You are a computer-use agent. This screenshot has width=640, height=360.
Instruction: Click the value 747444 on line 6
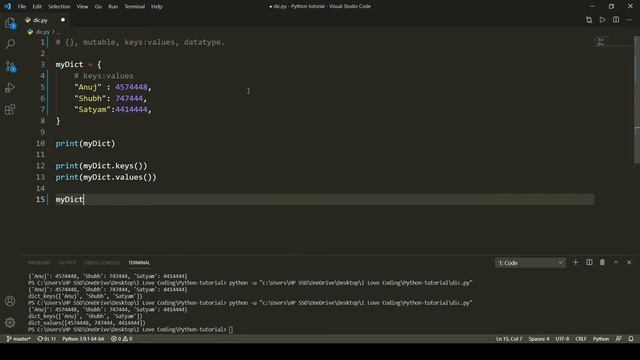coord(129,98)
